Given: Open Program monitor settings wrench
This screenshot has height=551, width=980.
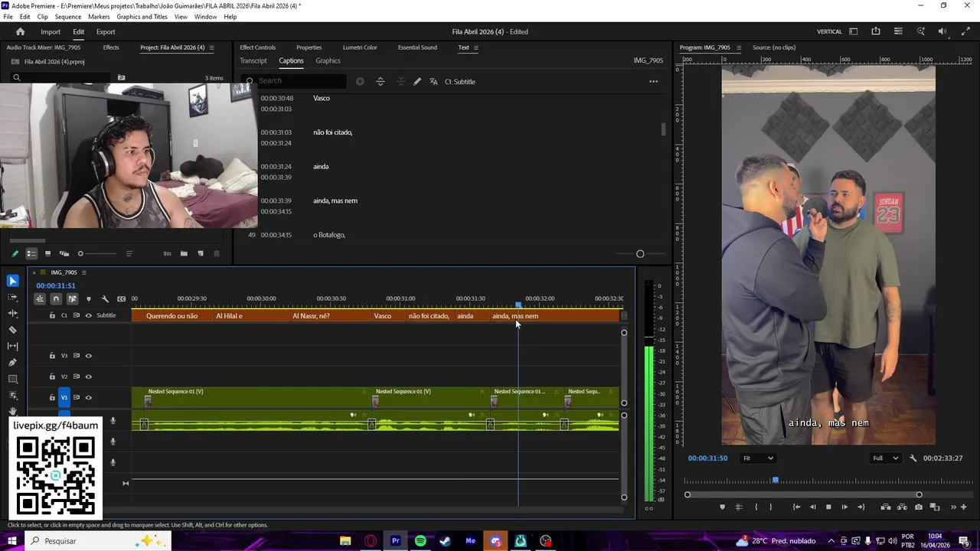Looking at the screenshot, I should [x=913, y=458].
